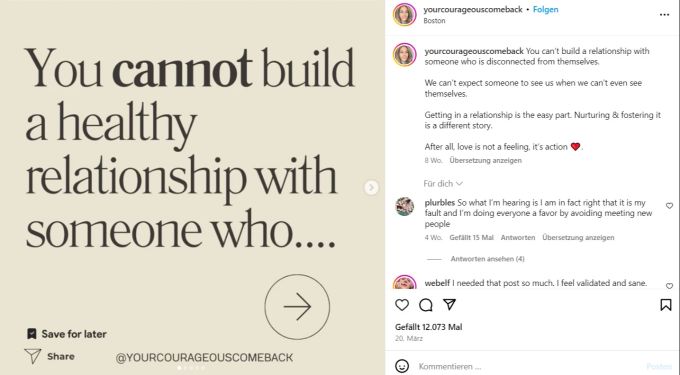Image resolution: width=680 pixels, height=375 pixels.
Task: Open yourcourageouscomeback header profile picture
Action: pyautogui.click(x=405, y=15)
